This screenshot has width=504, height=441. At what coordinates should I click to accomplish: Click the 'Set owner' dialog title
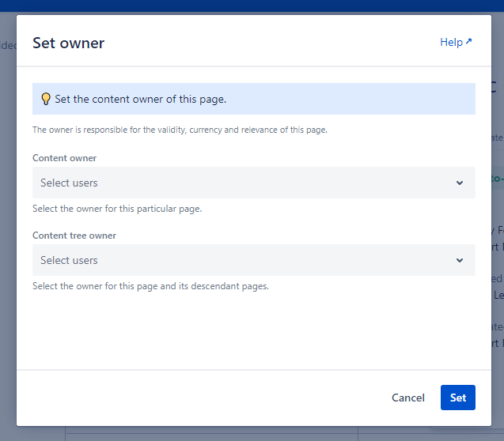[69, 43]
